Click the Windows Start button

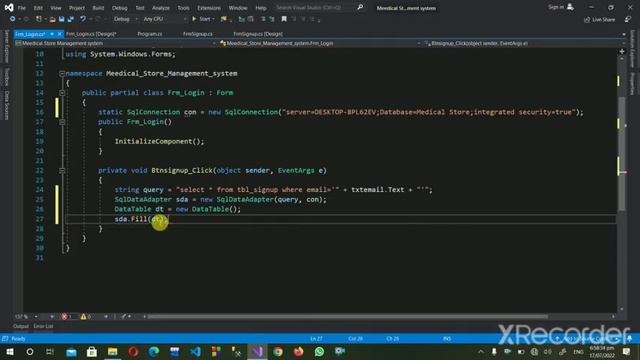tap(9, 351)
